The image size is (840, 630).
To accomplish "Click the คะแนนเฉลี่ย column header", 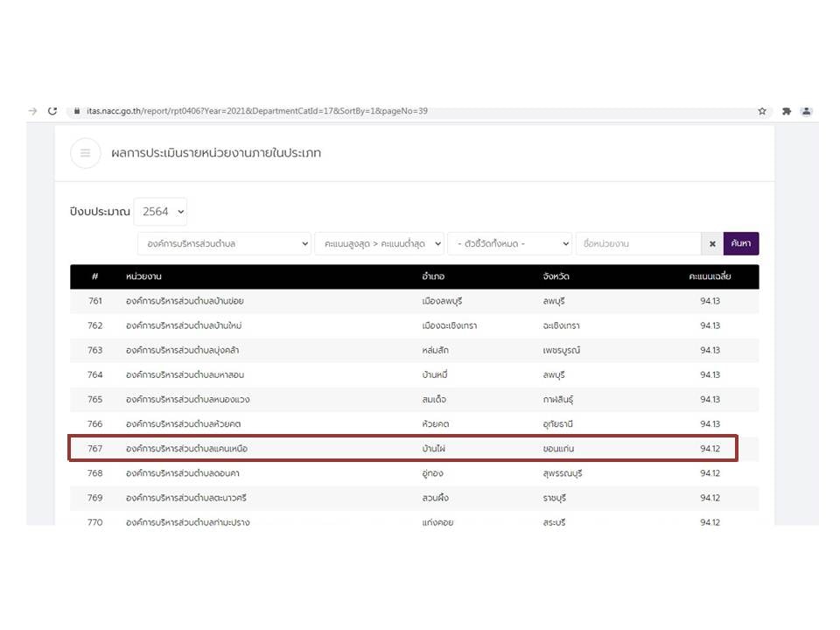I will 710,276.
